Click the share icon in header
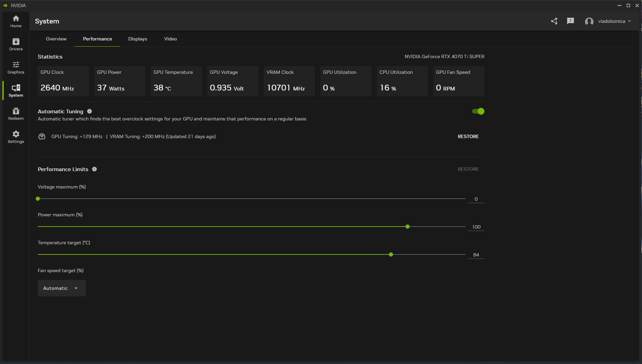This screenshot has width=642, height=364. click(x=554, y=21)
